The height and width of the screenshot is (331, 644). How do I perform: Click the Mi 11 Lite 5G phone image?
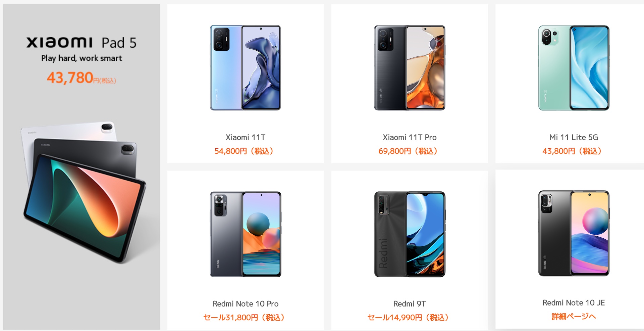point(574,68)
